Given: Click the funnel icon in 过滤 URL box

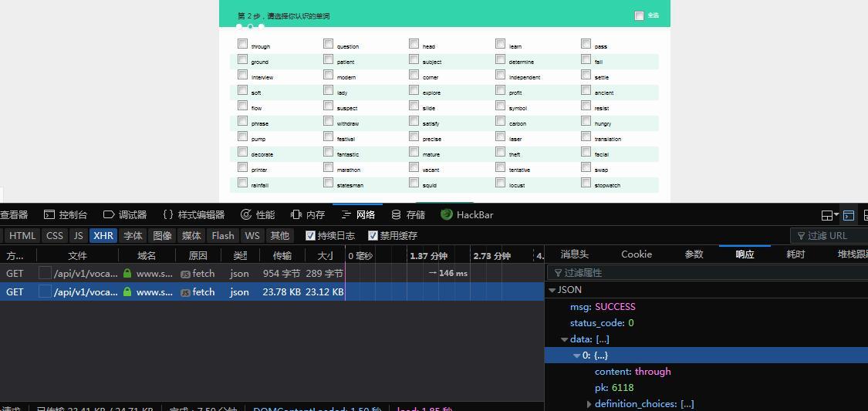Looking at the screenshot, I should click(800, 236).
